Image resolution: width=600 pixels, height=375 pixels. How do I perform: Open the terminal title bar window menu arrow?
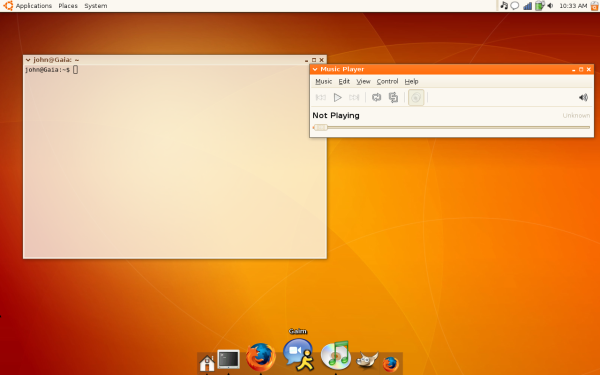[x=28, y=60]
